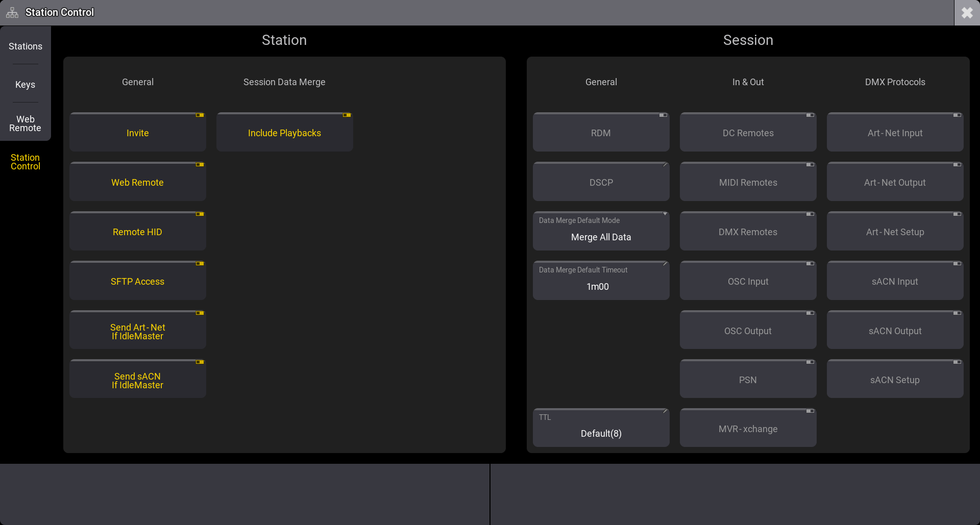Toggle the Invite option on

137,133
